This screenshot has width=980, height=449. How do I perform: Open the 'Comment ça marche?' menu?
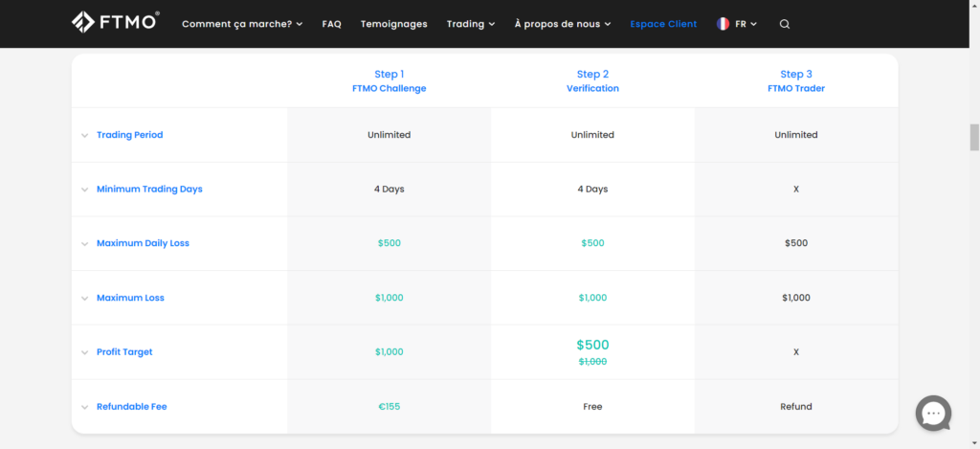(x=242, y=24)
